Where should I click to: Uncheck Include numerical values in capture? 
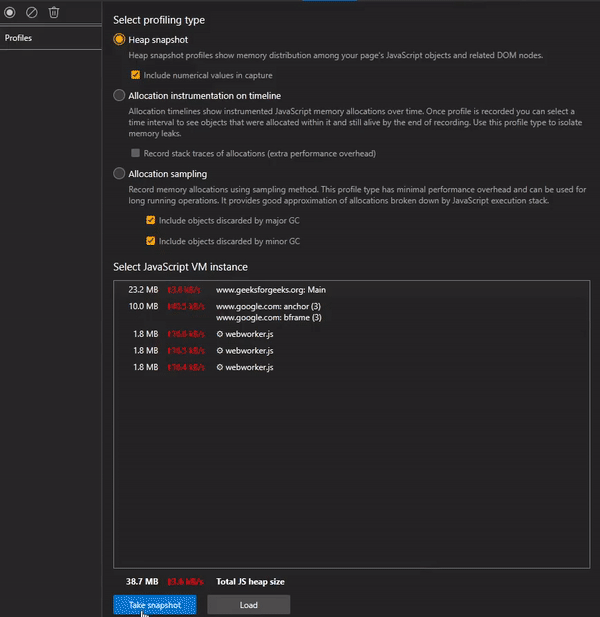point(136,75)
